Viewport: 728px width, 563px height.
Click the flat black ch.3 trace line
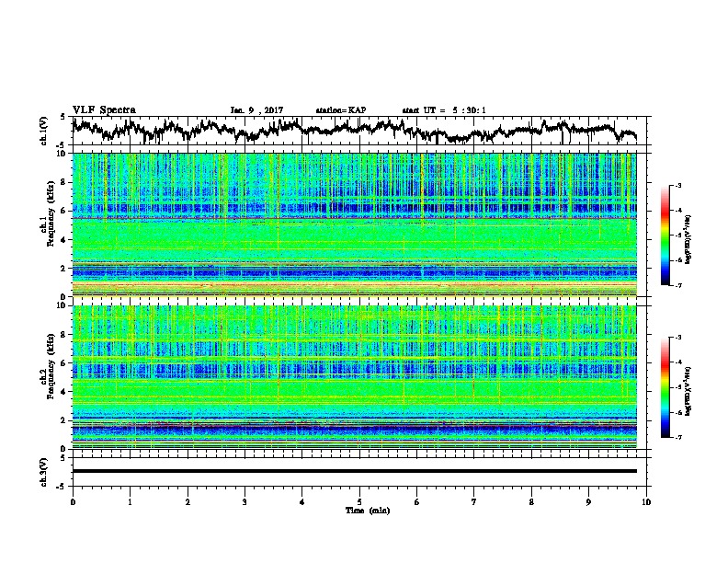tap(355, 471)
